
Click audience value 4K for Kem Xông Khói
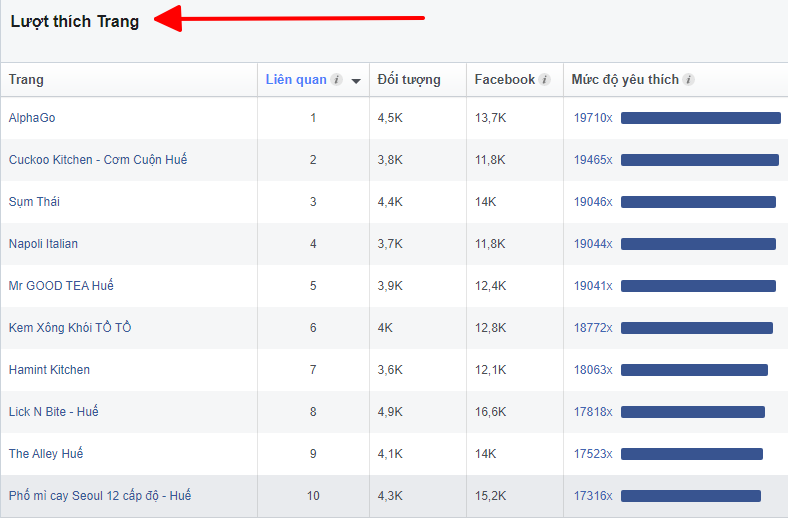click(385, 328)
